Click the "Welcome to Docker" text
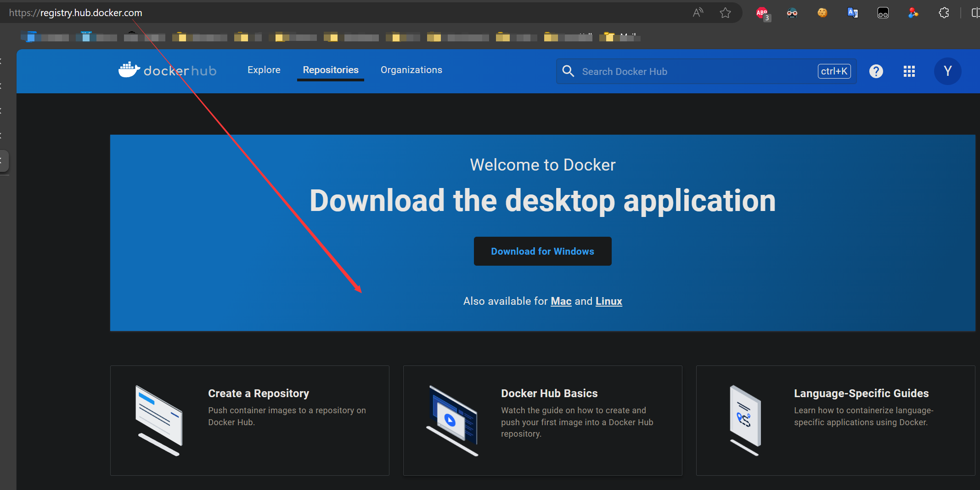 (542, 165)
